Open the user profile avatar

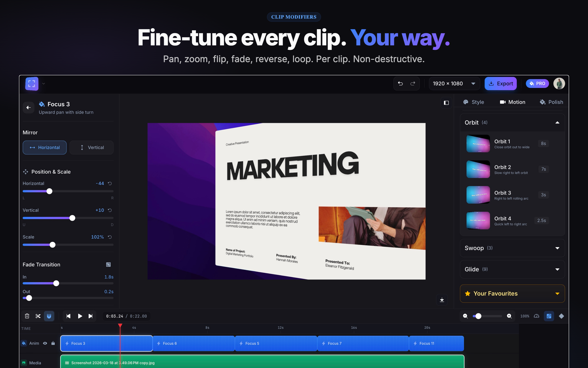pyautogui.click(x=559, y=84)
